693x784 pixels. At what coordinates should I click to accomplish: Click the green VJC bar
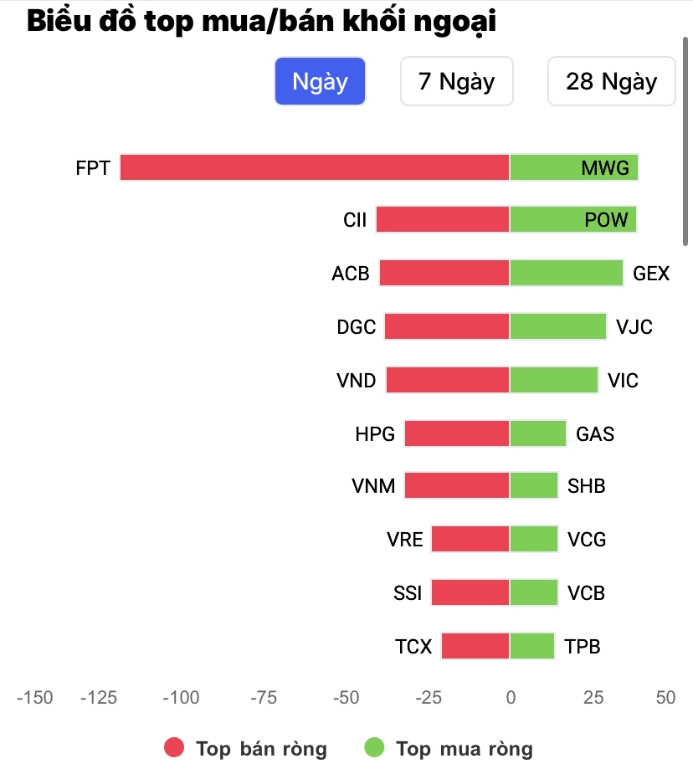point(558,326)
